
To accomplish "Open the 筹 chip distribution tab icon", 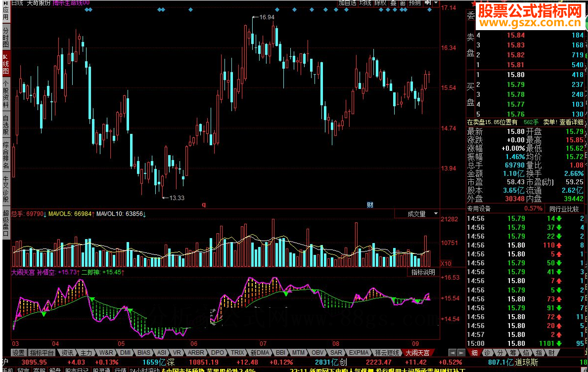I will [512, 352].
